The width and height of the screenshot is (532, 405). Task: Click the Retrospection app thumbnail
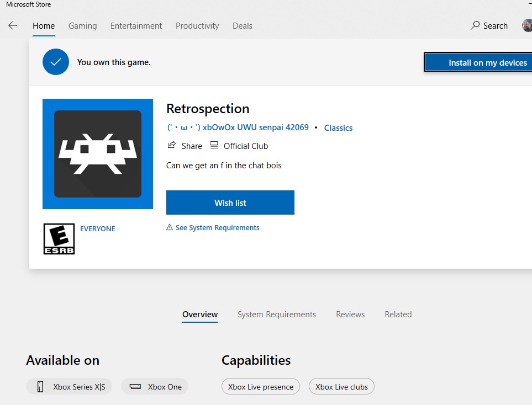tap(98, 154)
